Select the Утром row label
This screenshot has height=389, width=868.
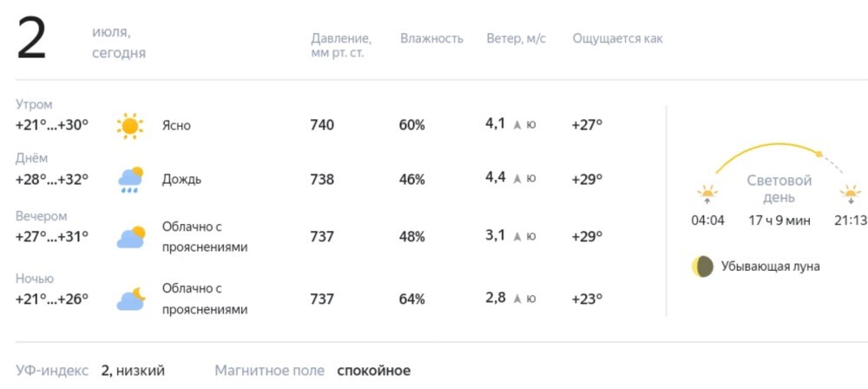(x=34, y=104)
